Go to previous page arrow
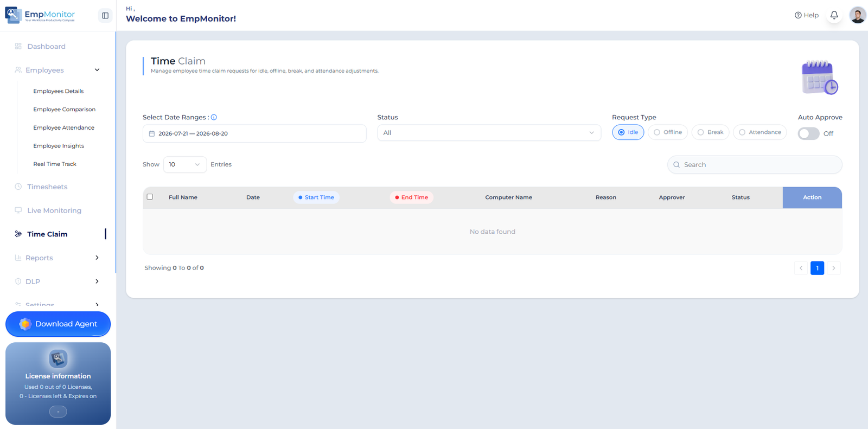868x429 pixels. click(801, 268)
